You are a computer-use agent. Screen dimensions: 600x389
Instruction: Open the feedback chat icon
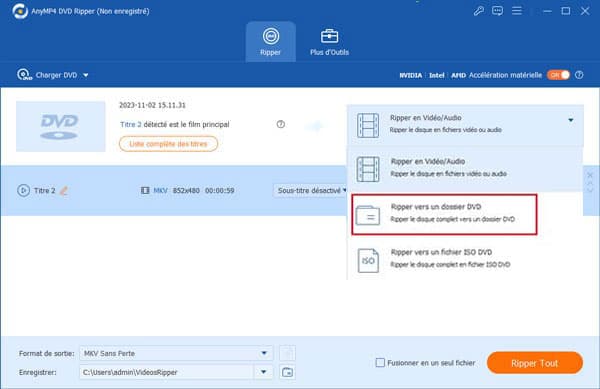[497, 11]
